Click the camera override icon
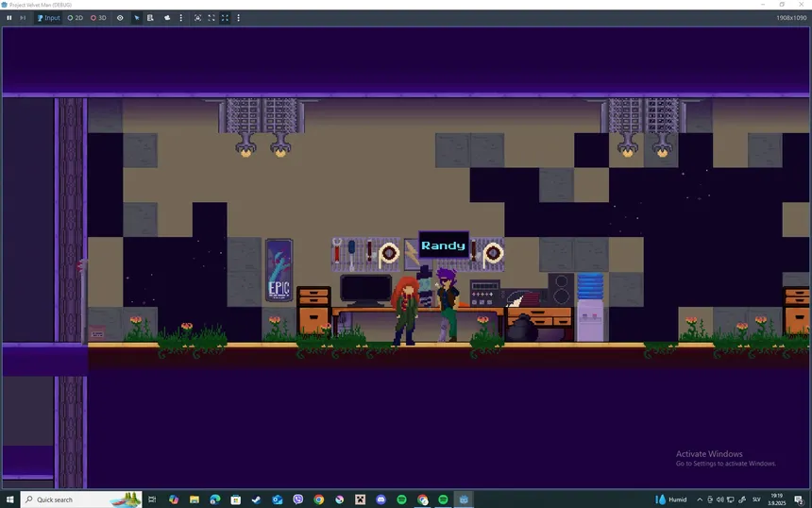 pos(167,18)
